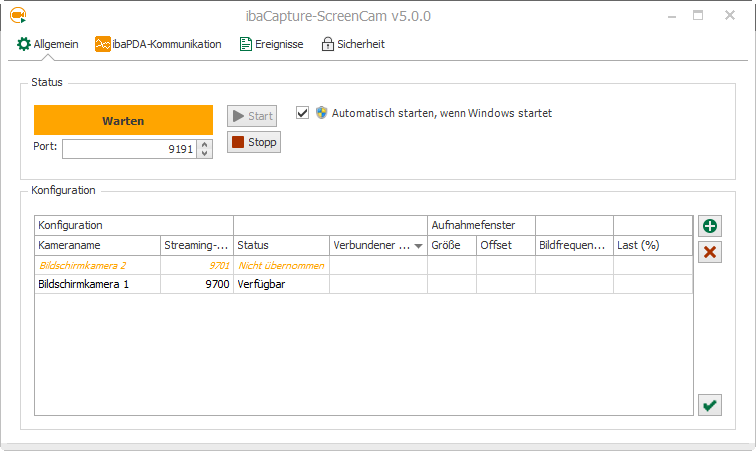Click the red X delete camera icon
Image resolution: width=756 pixels, height=451 pixels.
(710, 252)
